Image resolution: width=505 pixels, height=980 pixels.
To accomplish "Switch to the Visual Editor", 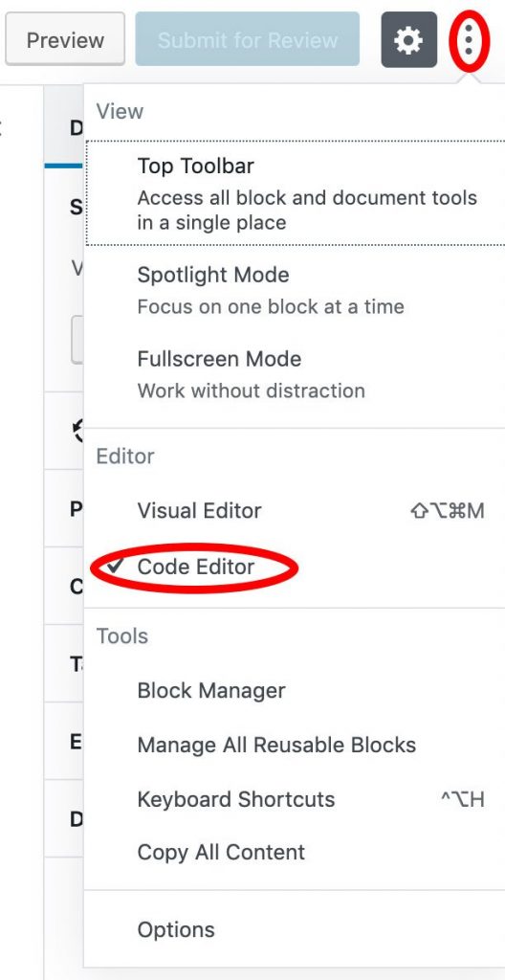I will pos(295,511).
